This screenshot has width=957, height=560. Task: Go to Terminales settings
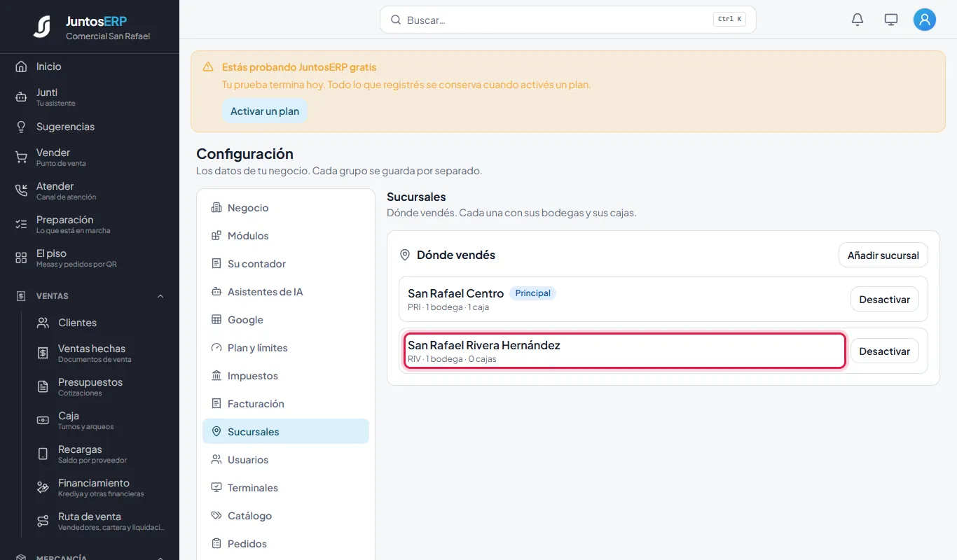tap(286, 488)
